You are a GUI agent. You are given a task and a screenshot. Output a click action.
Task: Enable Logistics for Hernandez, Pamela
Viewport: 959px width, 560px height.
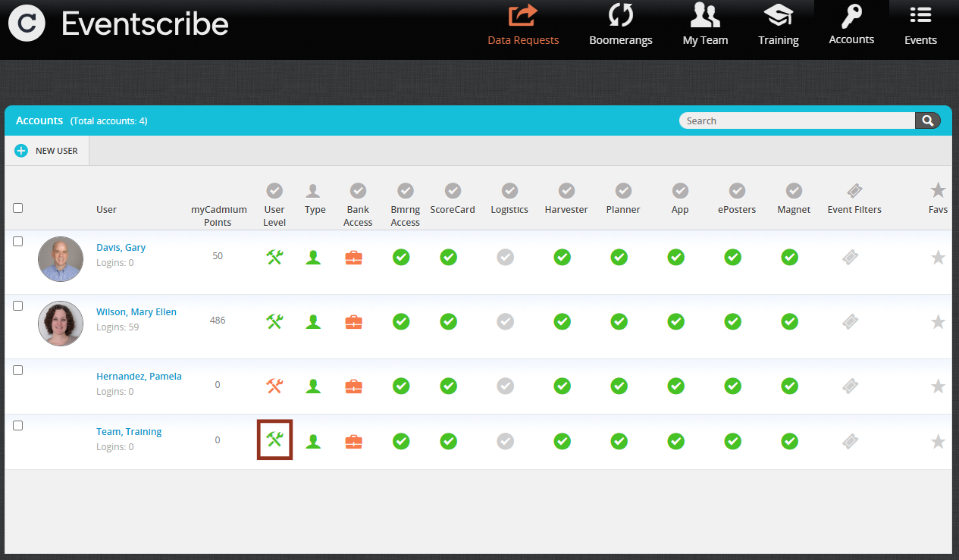(506, 386)
